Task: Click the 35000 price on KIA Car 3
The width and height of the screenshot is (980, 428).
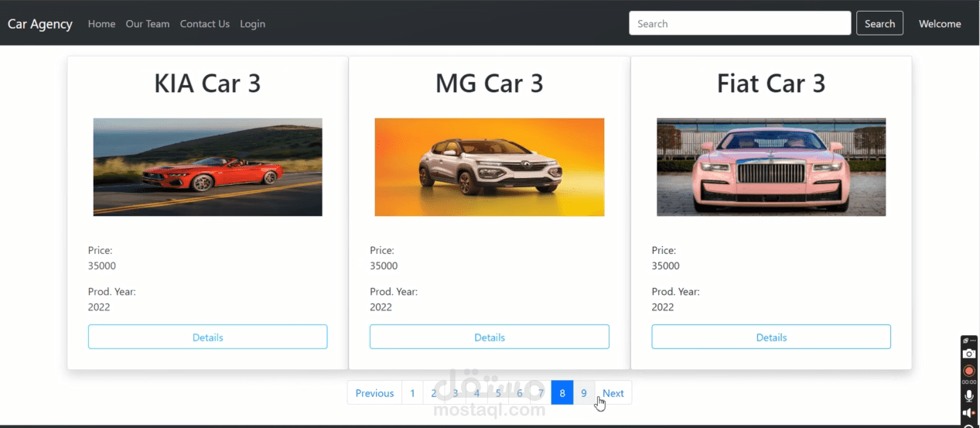Action: (102, 265)
